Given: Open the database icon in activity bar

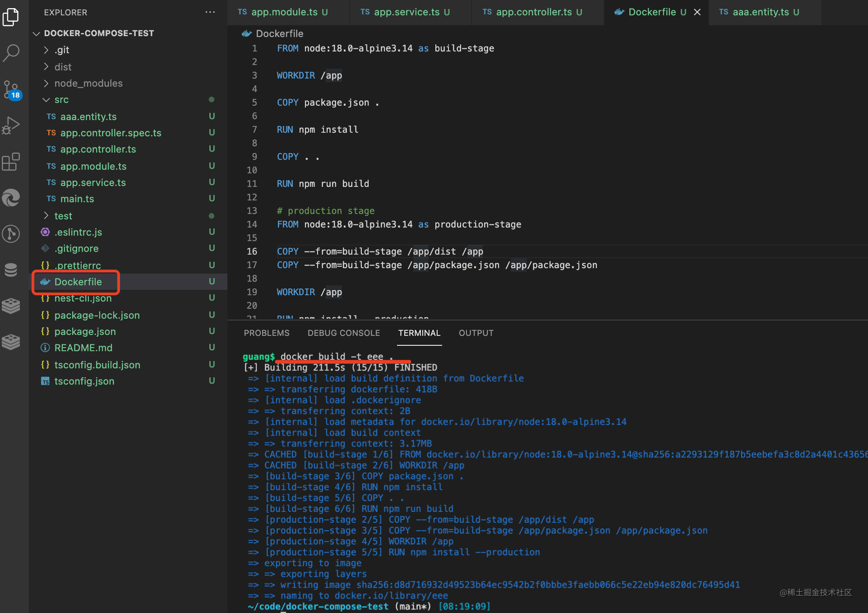Looking at the screenshot, I should (11, 270).
